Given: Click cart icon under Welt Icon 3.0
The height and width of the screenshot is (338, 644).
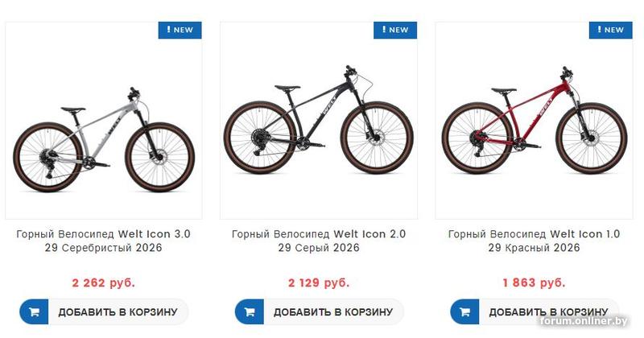Looking at the screenshot, I should pos(34,311).
